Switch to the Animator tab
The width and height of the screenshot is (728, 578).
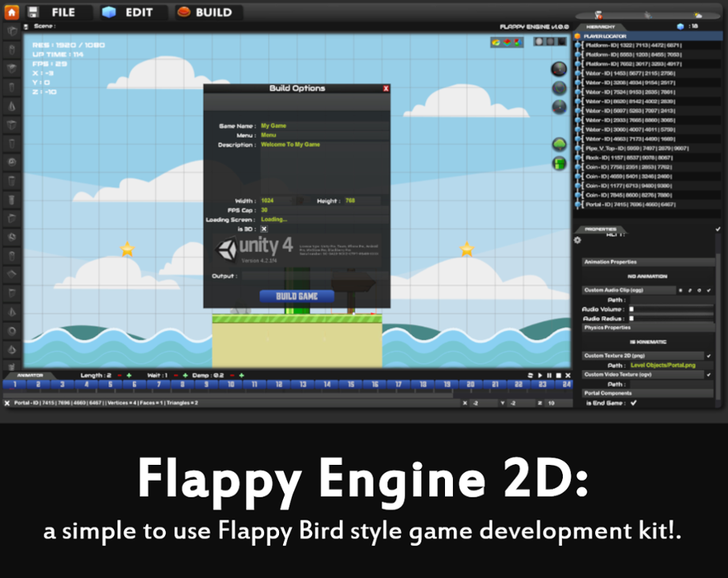[30, 375]
